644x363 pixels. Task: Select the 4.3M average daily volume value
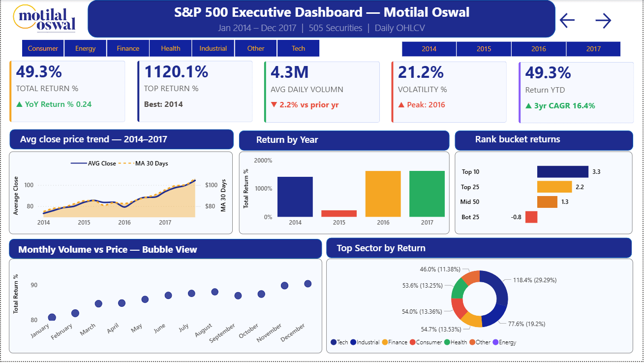290,72
